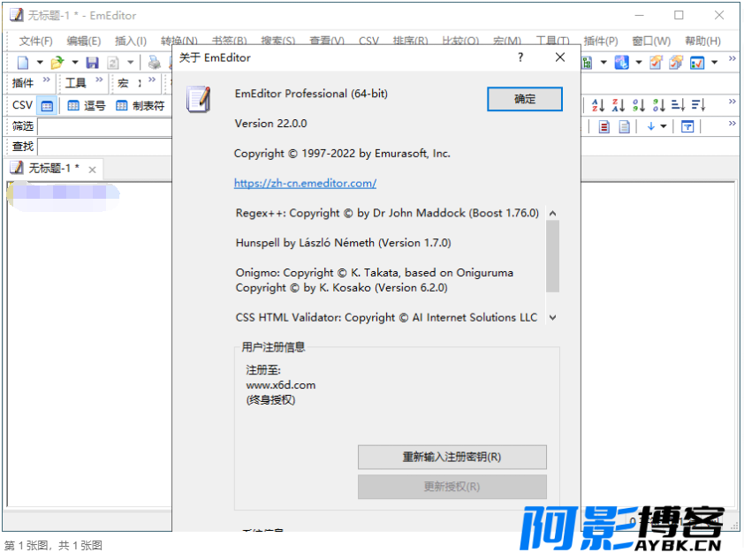Click sort numbers descending 9-0 icon
The image size is (744, 560).
[658, 105]
